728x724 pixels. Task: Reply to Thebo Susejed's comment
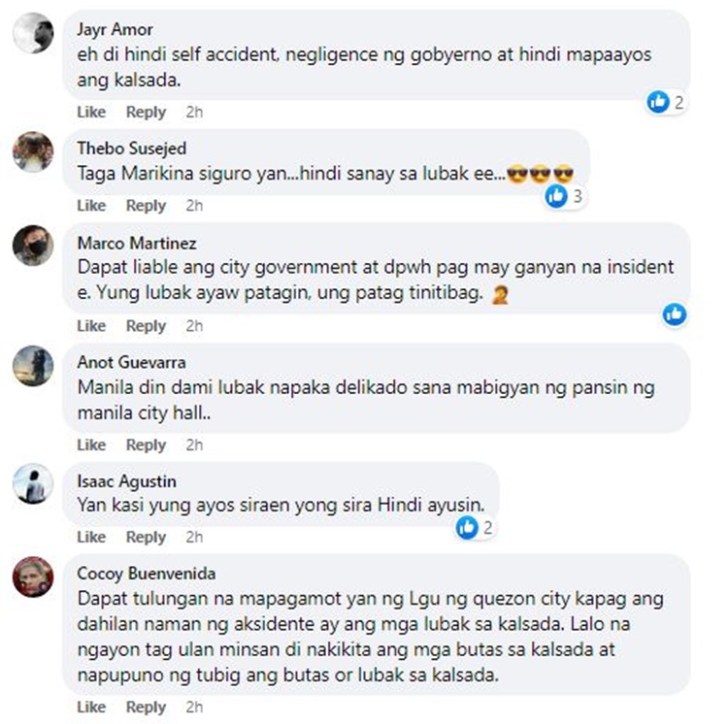146,205
